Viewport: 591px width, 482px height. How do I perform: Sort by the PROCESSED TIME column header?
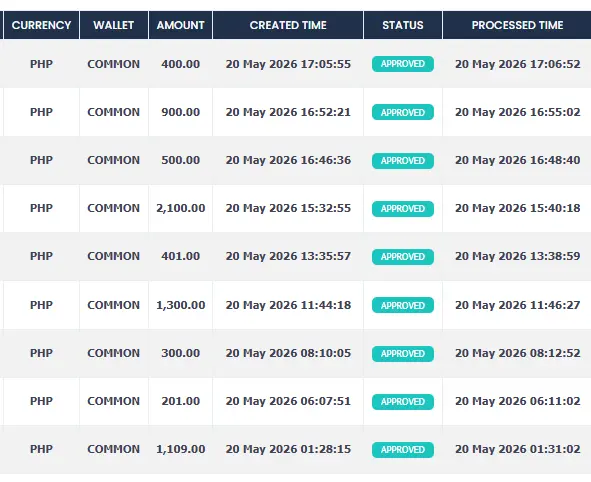[517, 25]
